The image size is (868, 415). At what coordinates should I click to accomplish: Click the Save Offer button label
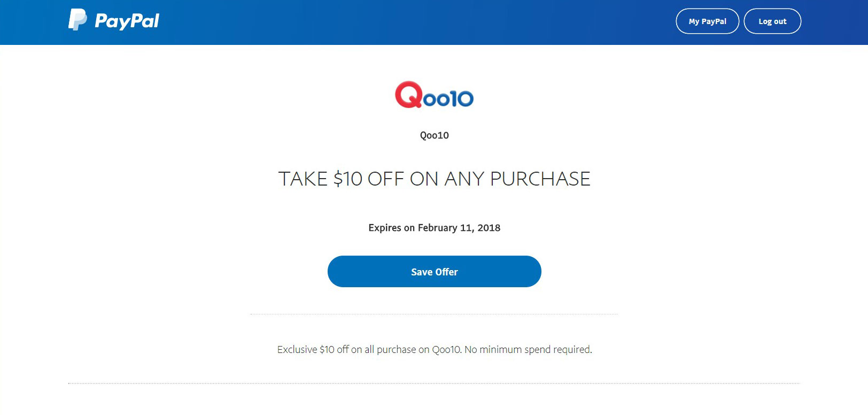tap(434, 271)
